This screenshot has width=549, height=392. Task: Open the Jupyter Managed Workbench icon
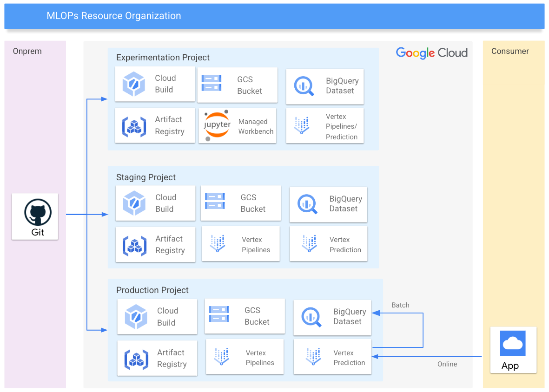[217, 125]
